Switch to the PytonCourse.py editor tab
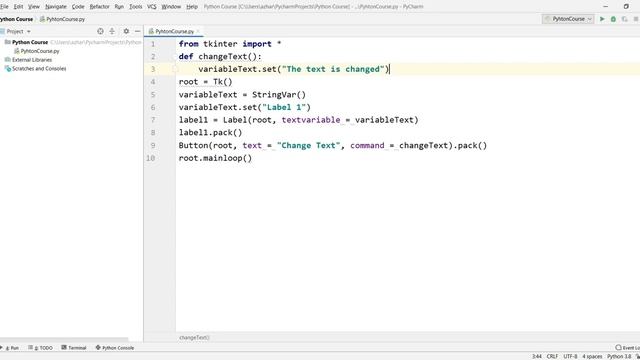Viewport: 640px width, 360px height. click(174, 31)
